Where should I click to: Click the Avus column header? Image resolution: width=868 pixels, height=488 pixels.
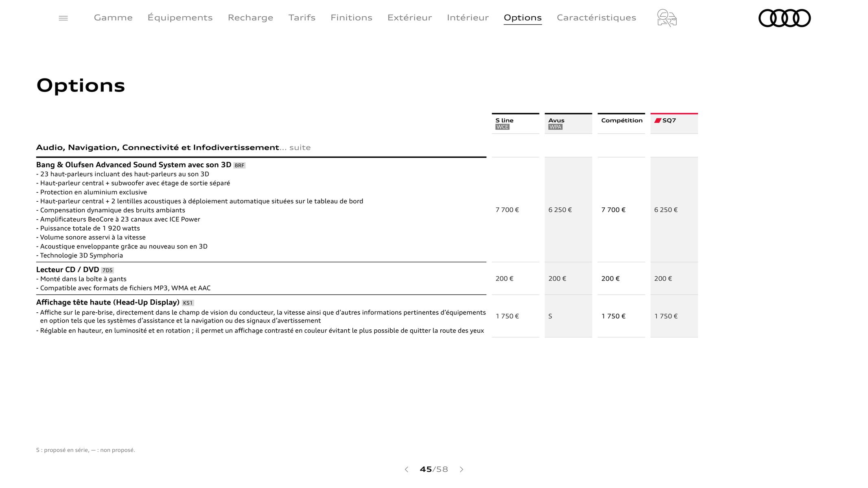[x=568, y=123]
